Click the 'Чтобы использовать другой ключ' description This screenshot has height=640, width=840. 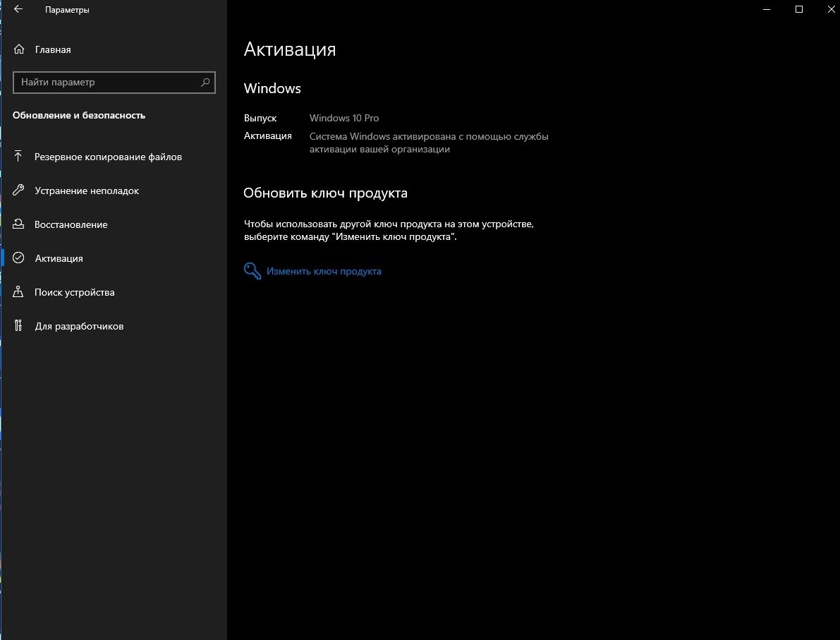(x=389, y=231)
